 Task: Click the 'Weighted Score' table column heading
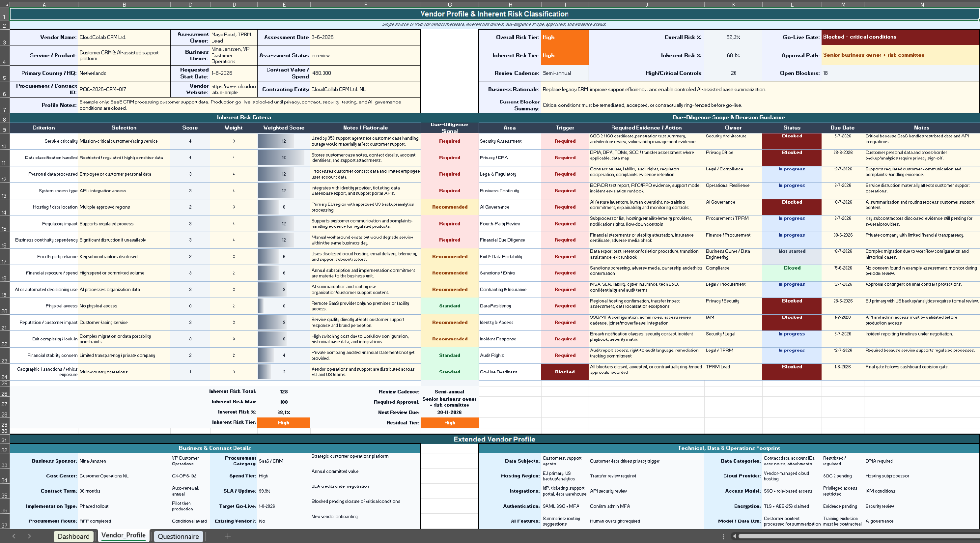tap(284, 128)
